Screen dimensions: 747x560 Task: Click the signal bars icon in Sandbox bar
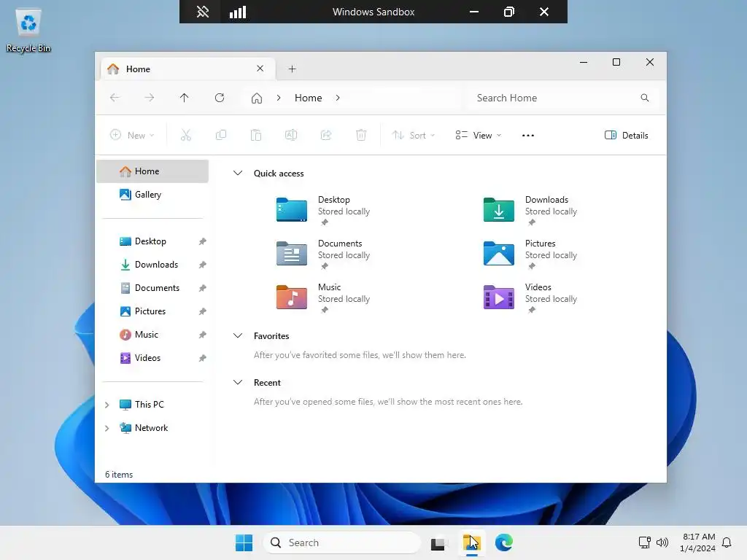[x=238, y=12]
